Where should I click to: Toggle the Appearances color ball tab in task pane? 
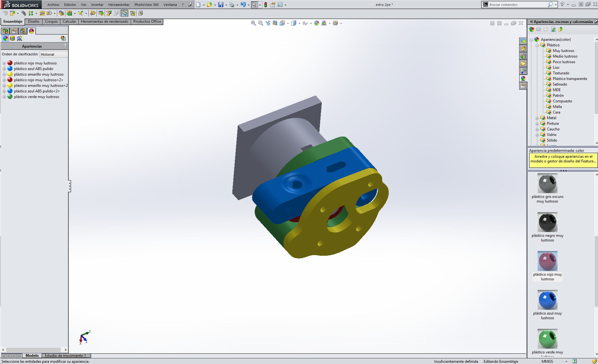coord(523,78)
